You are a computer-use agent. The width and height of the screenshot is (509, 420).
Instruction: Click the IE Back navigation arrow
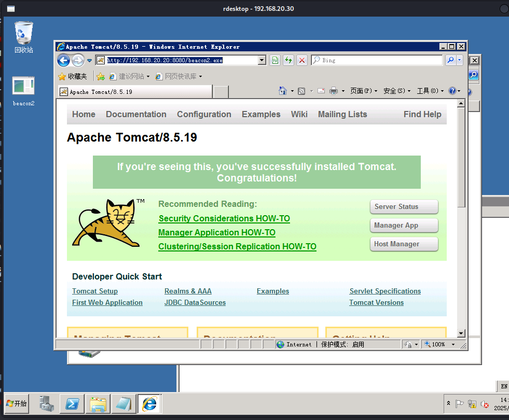point(64,60)
